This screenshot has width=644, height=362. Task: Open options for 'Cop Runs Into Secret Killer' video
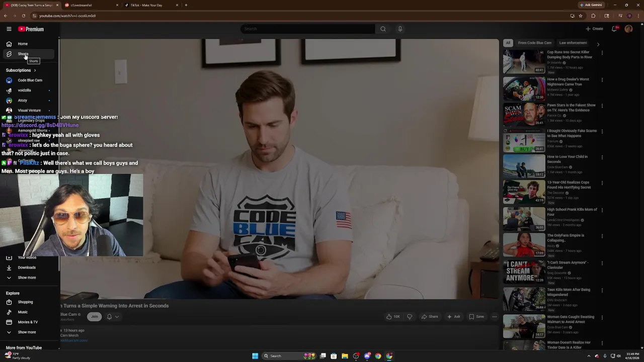[x=602, y=53]
